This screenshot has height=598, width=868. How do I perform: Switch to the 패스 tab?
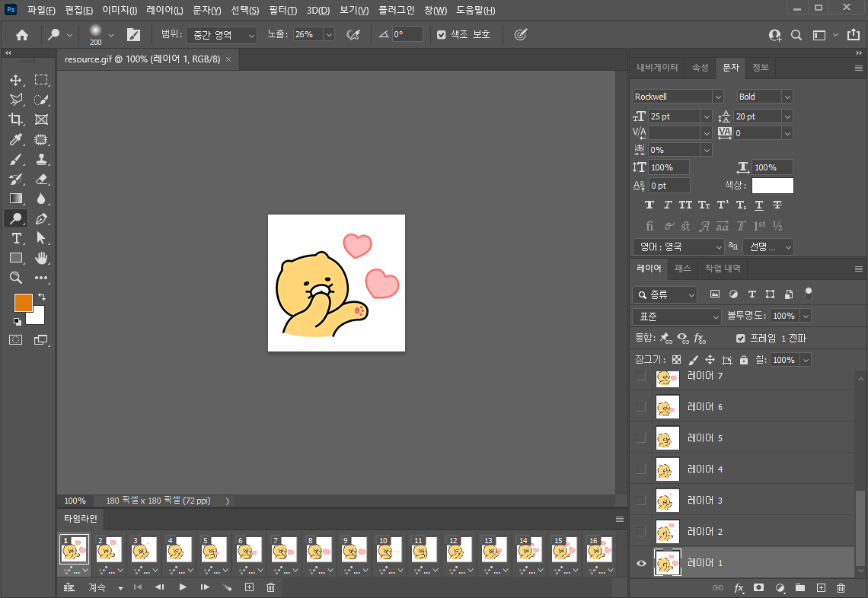point(682,269)
